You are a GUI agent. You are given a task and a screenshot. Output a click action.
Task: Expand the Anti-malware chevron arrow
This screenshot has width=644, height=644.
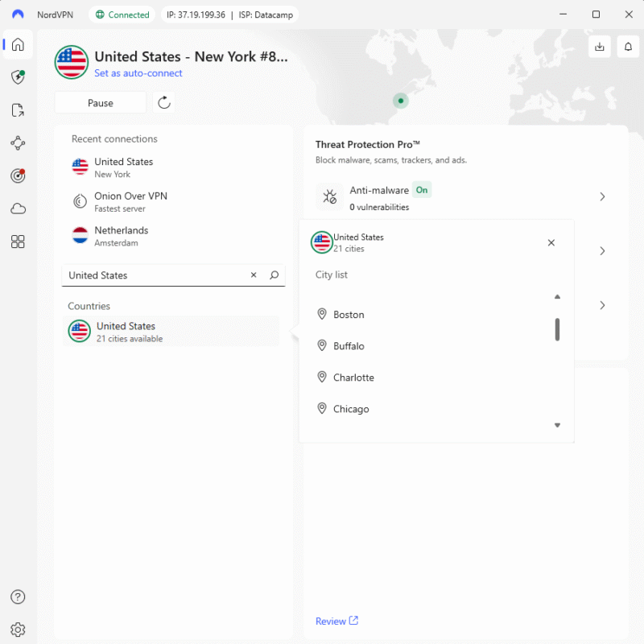pyautogui.click(x=602, y=196)
